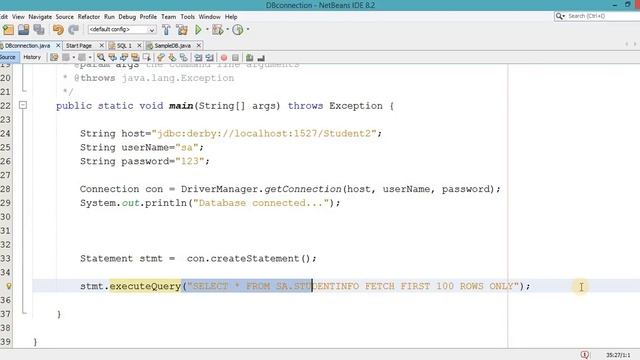Click the search magnifier icon

coord(560,16)
